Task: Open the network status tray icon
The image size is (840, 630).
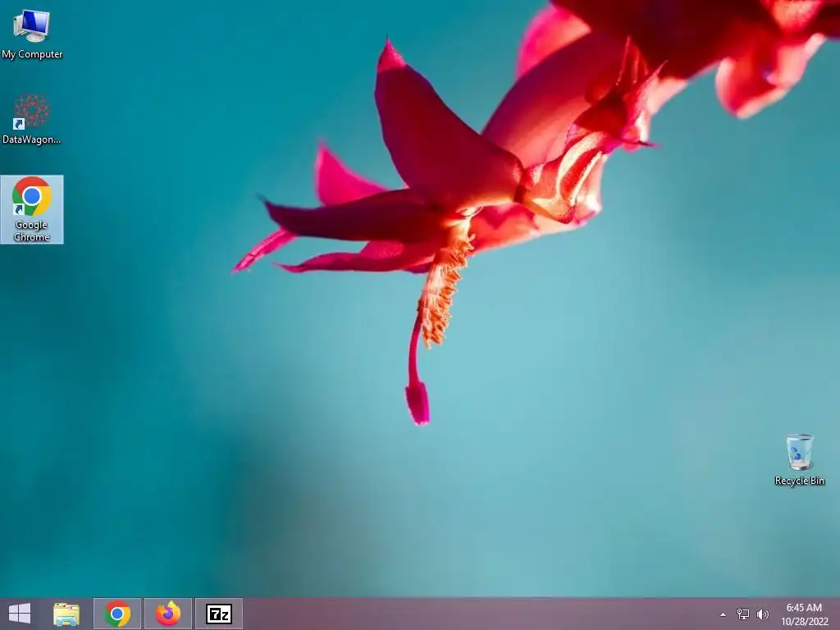Action: click(743, 614)
